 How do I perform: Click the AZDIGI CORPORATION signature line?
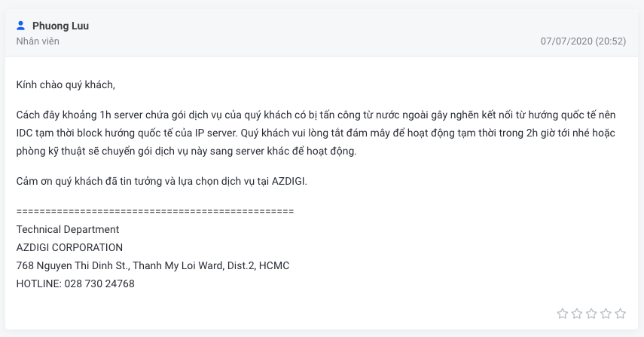pos(69,247)
